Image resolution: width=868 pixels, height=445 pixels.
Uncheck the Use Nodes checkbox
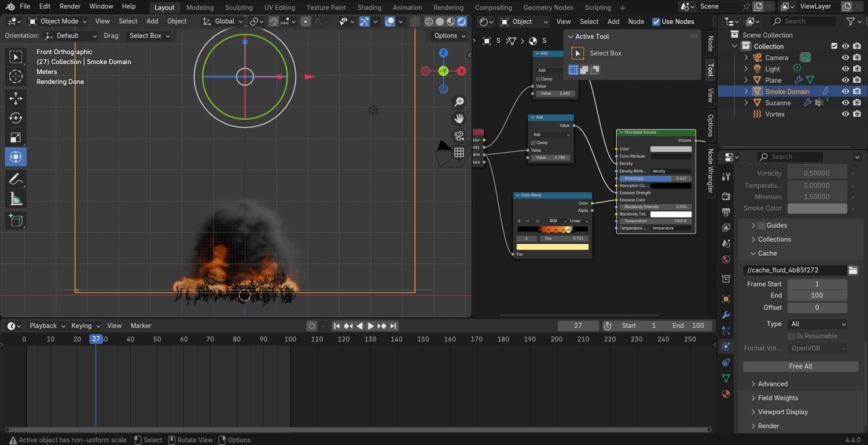[x=656, y=22]
